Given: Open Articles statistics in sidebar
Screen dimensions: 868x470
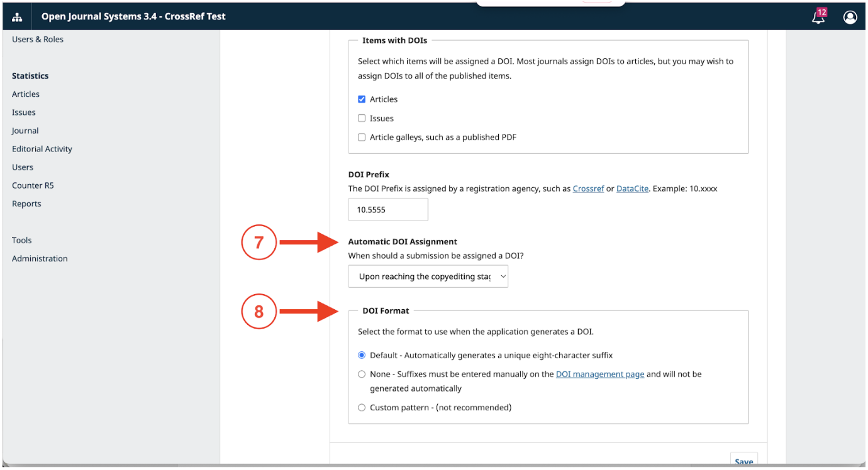Looking at the screenshot, I should [x=26, y=94].
